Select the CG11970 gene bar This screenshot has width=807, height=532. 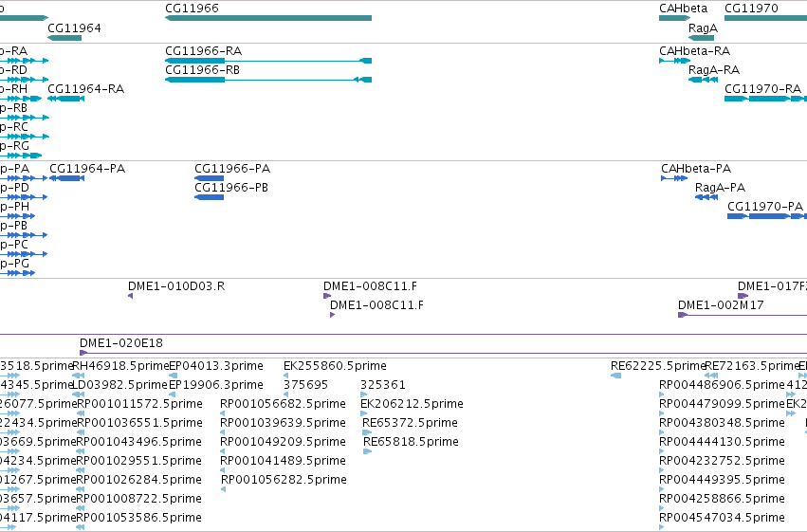(x=766, y=19)
